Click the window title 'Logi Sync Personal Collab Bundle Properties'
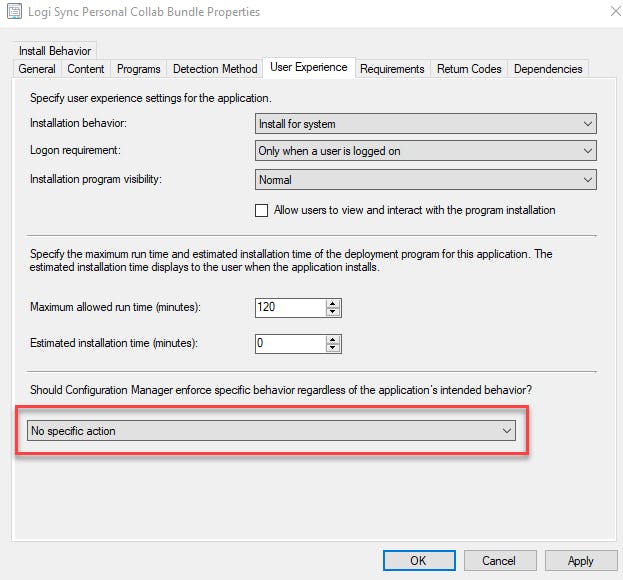623x580 pixels. point(144,12)
